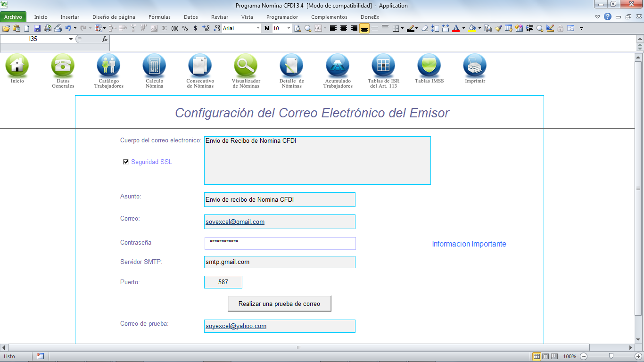The height and width of the screenshot is (362, 644).
Task: Align text left in toolbar
Action: pyautogui.click(x=333, y=28)
